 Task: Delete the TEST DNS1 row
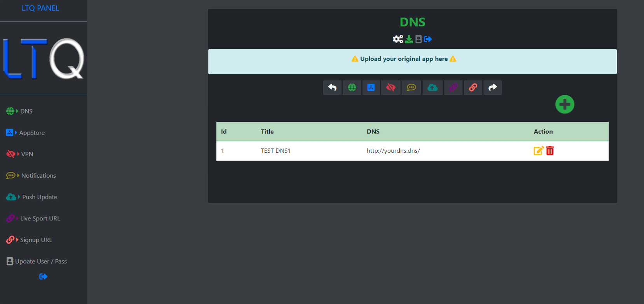[x=550, y=151]
